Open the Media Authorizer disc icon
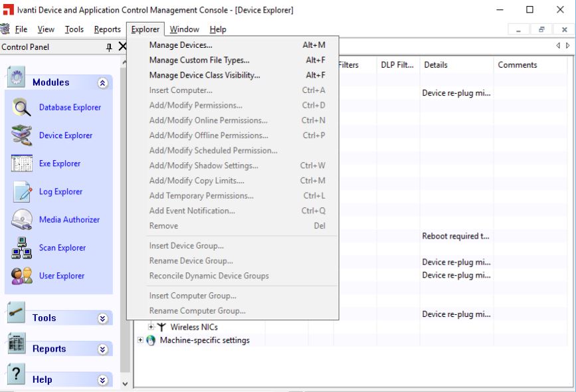 tap(21, 220)
